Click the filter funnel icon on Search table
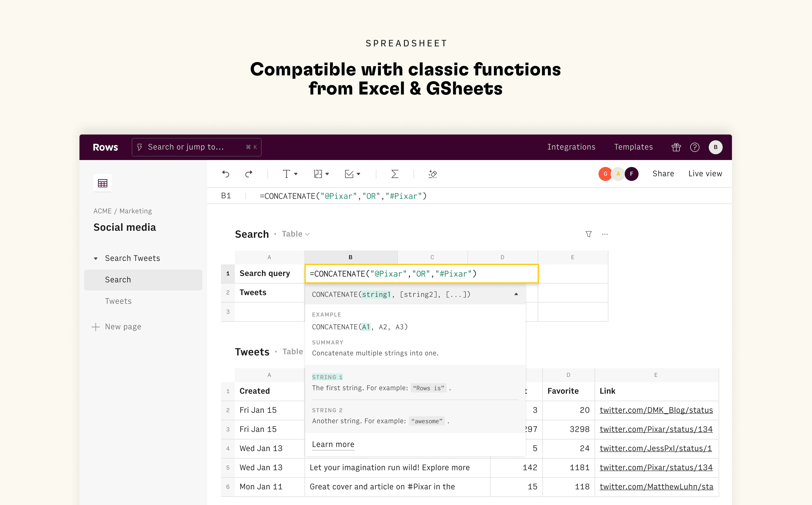 588,234
